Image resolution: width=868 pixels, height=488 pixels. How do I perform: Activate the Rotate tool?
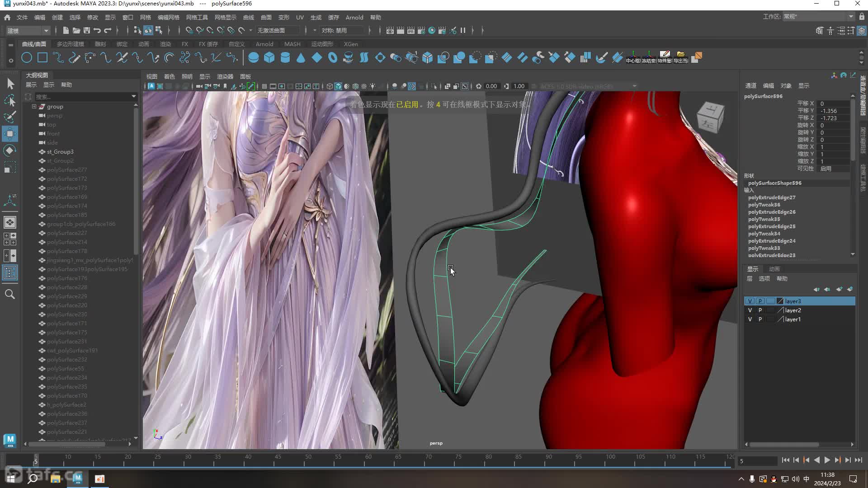point(10,150)
